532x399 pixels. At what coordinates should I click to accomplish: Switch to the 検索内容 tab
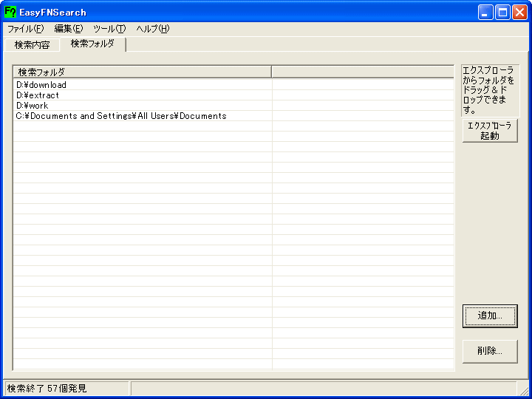point(33,45)
